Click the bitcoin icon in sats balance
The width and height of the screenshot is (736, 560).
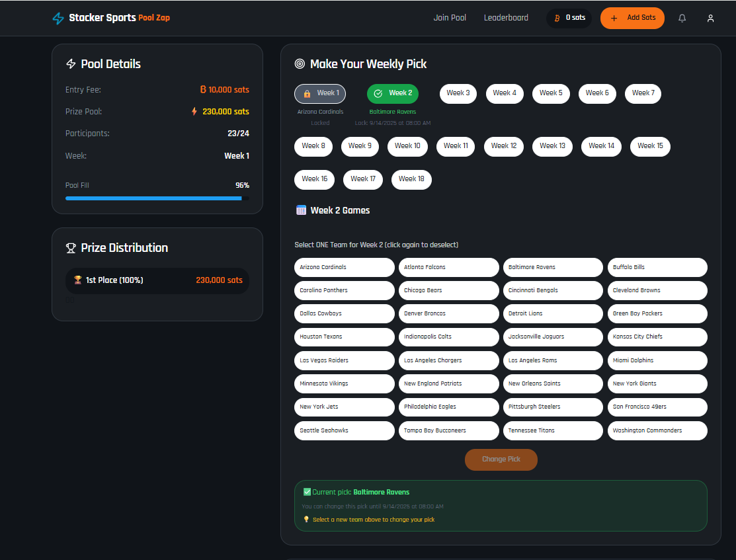(557, 19)
